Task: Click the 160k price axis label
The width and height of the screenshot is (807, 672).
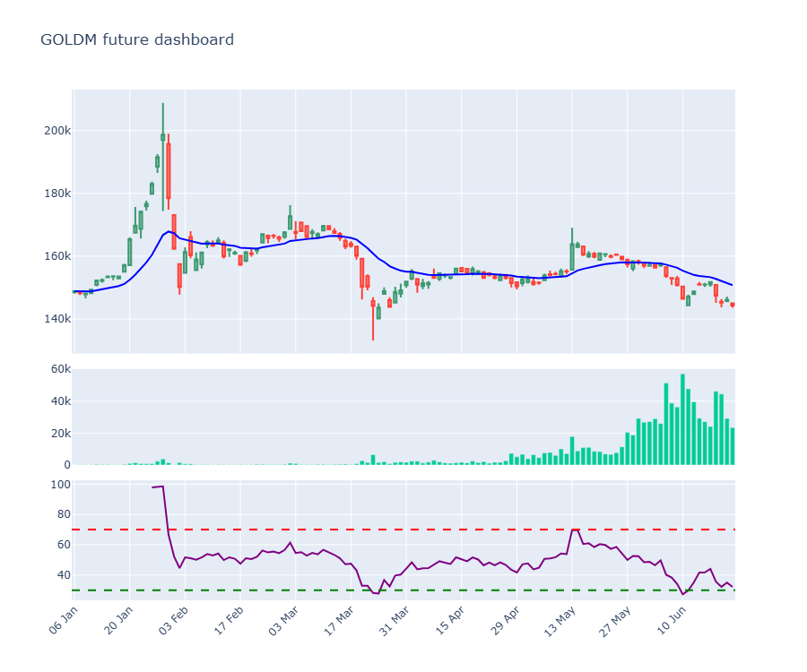Action: [x=57, y=256]
